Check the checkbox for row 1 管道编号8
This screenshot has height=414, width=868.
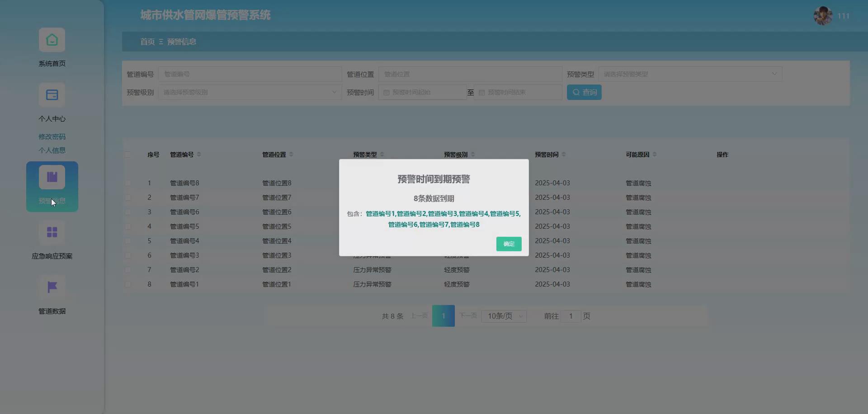[128, 183]
